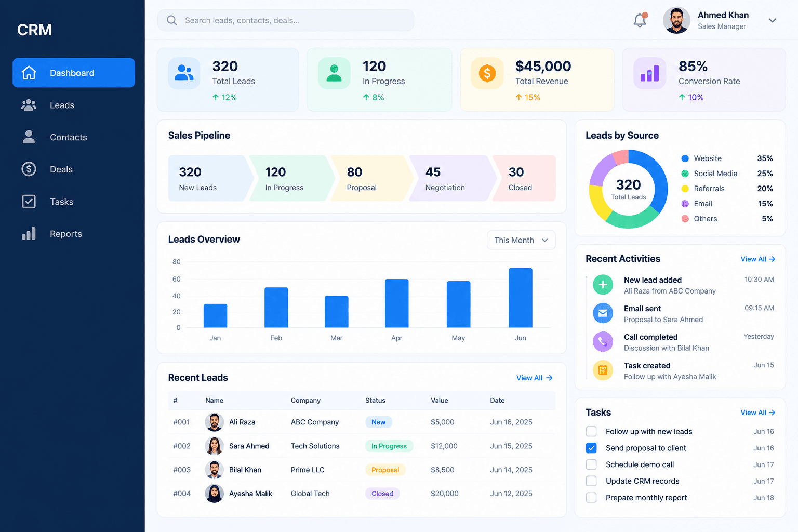Check 'Update CRM records' task
The image size is (798, 532).
[x=591, y=481]
